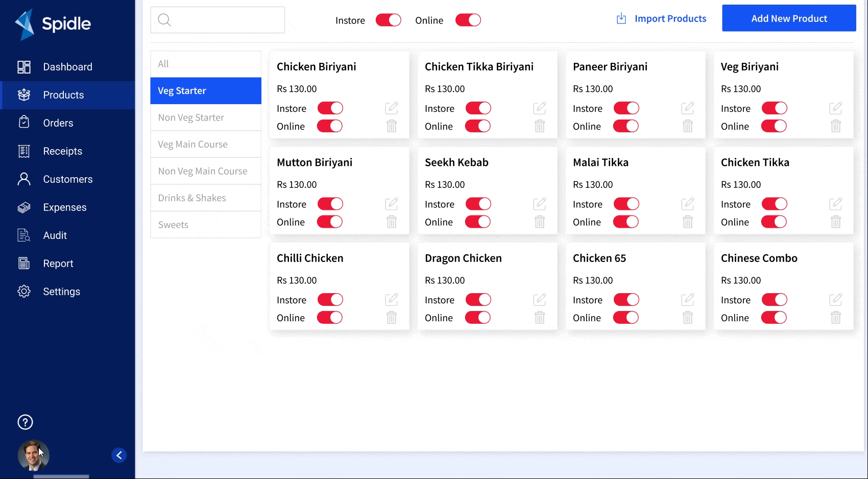Edit Chicken Tikka Biriyani product
Image resolution: width=868 pixels, height=479 pixels.
click(x=540, y=108)
